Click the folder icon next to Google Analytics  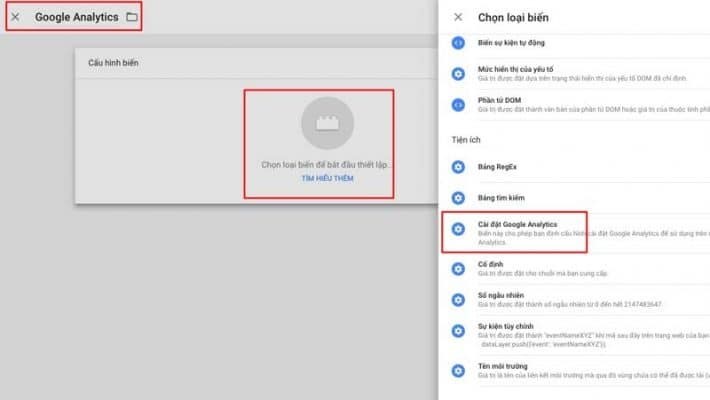132,17
